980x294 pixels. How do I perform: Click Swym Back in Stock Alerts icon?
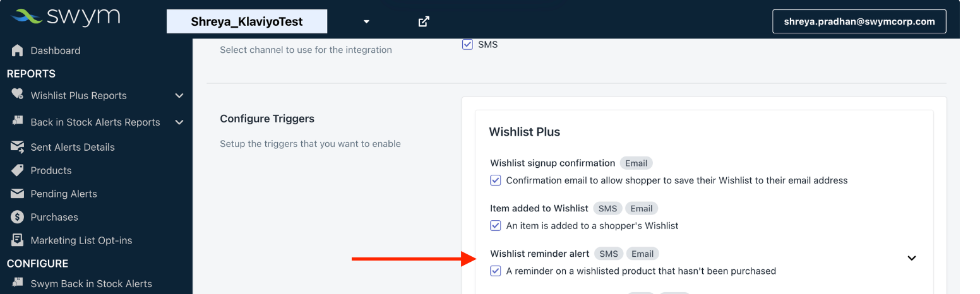(17, 283)
